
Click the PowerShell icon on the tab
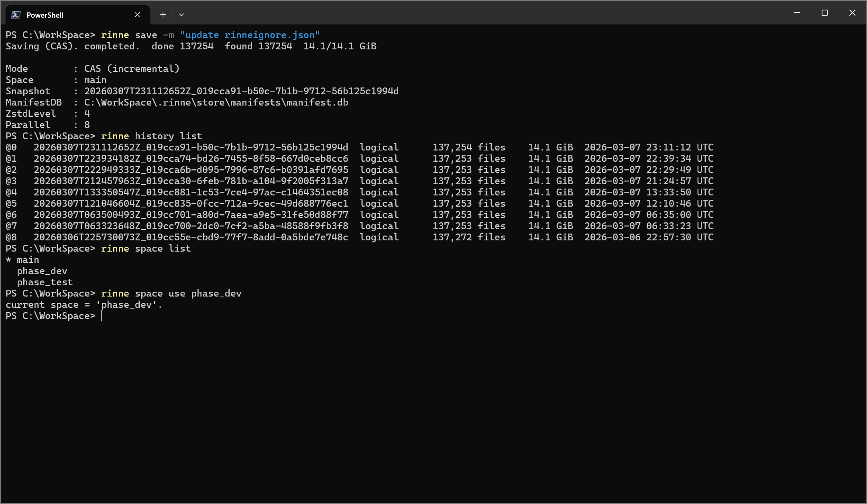point(16,14)
